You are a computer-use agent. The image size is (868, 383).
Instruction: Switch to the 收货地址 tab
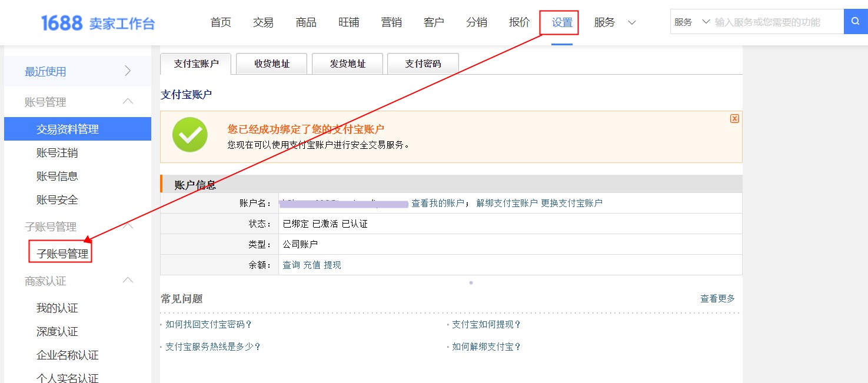point(272,64)
